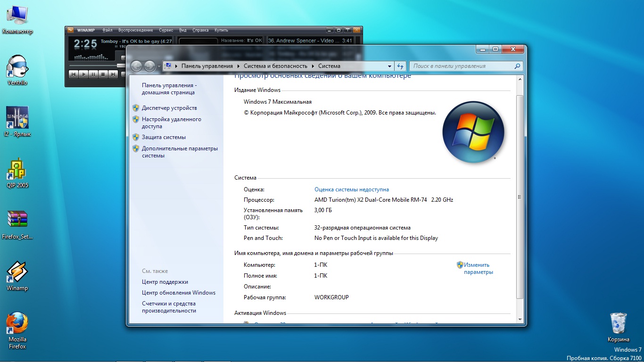Open Счетчики и средства производительности link
Screen dimensions: 644x362
coord(169,307)
